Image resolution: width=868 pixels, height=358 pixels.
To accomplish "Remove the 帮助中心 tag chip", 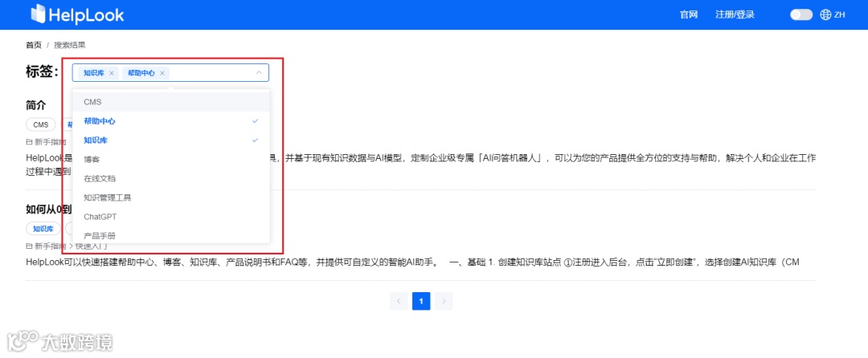I will [162, 73].
